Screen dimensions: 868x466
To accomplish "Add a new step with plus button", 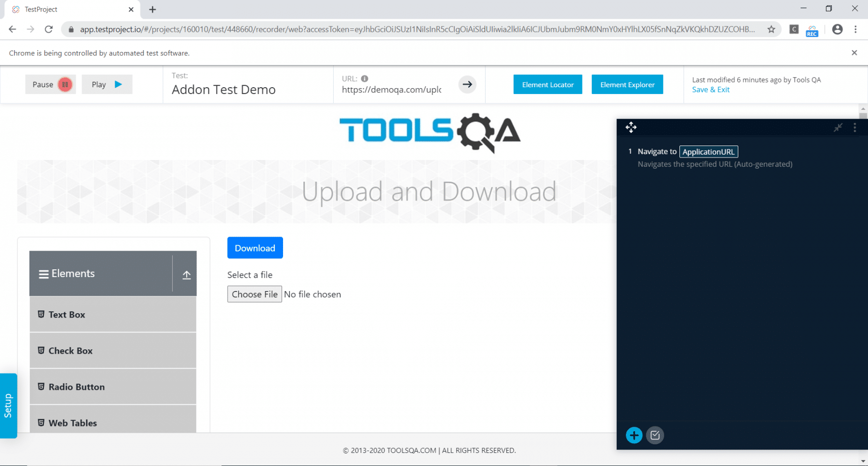I will [634, 436].
